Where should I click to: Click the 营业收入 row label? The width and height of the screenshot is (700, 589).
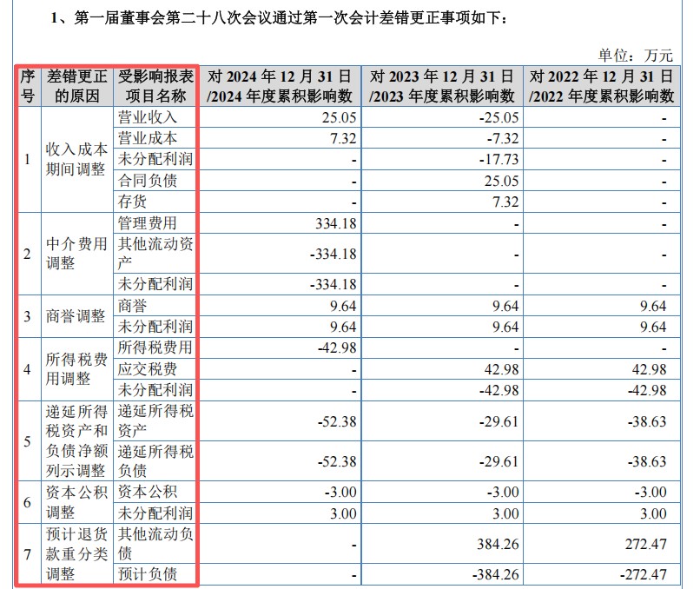147,116
